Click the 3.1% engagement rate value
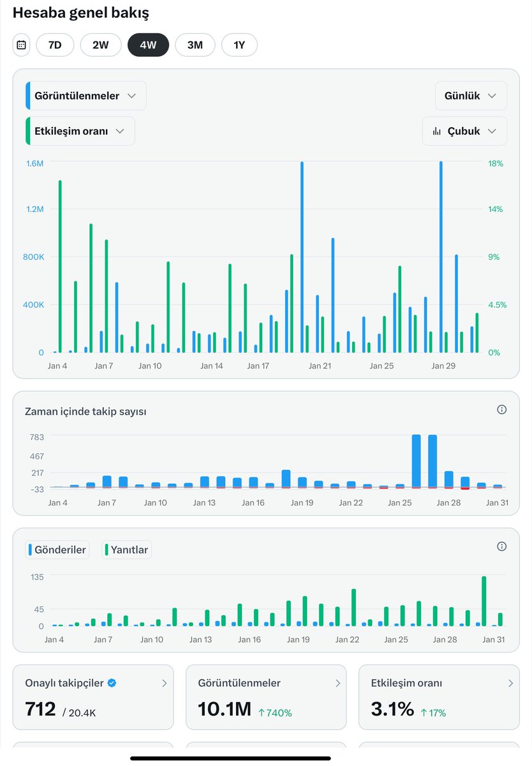 (x=392, y=709)
